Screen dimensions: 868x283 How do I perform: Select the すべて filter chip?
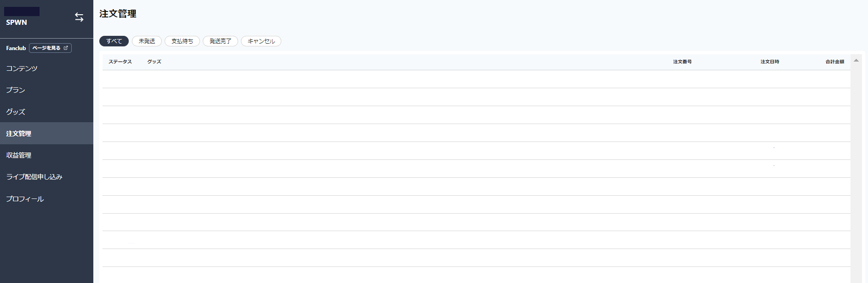click(114, 41)
